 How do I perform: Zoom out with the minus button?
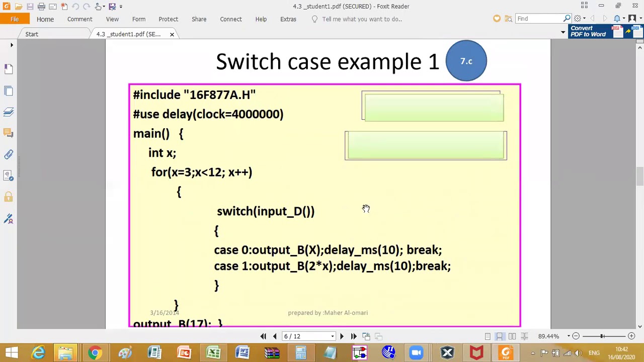[x=576, y=336]
